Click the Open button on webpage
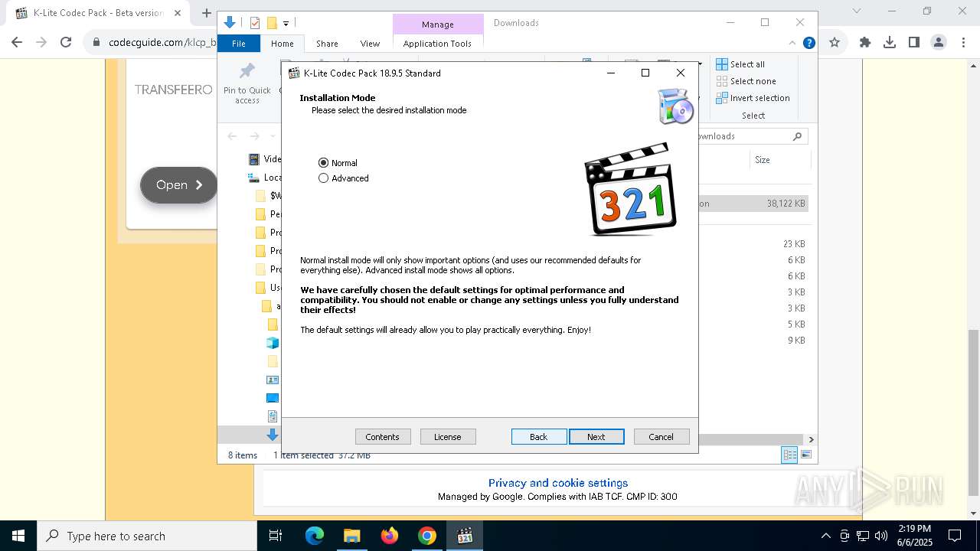This screenshot has width=980, height=551. [179, 185]
